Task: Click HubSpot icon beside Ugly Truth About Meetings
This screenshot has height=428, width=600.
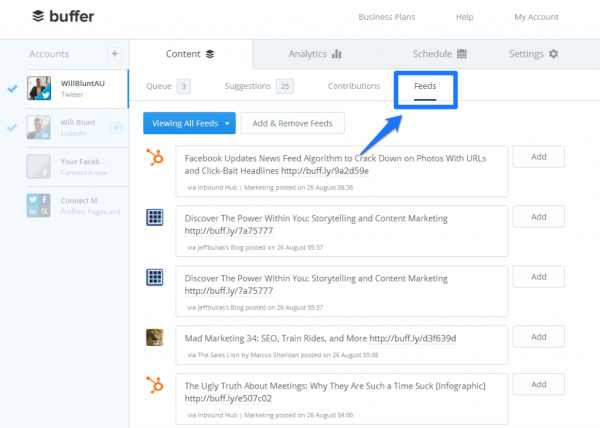Action: (155, 385)
